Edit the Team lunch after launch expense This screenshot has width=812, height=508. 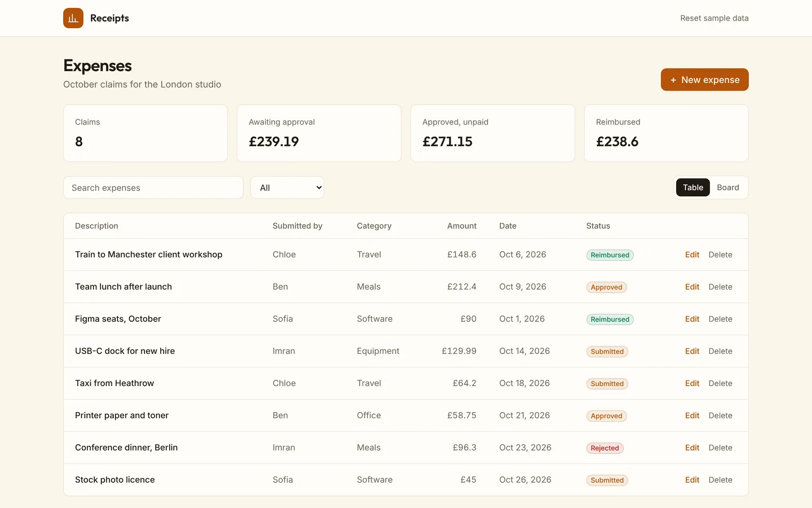(x=692, y=287)
